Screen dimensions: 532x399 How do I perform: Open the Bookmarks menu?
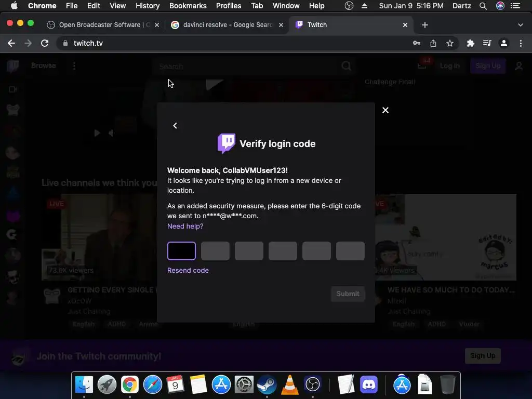[x=188, y=6]
